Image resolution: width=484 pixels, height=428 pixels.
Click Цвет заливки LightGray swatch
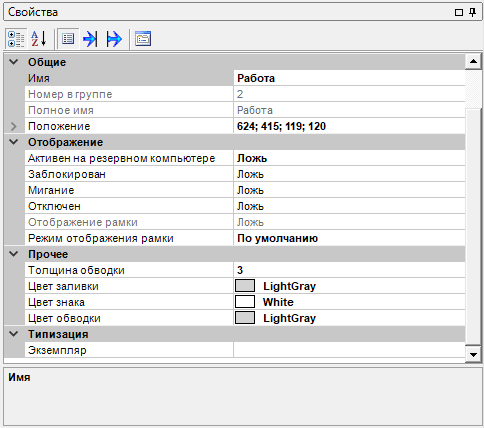(245, 286)
